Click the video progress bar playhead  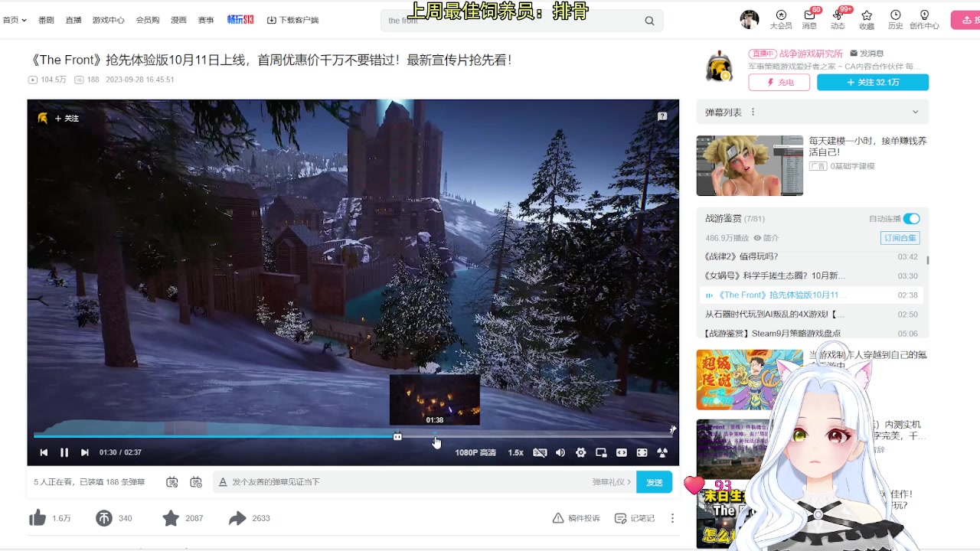397,436
